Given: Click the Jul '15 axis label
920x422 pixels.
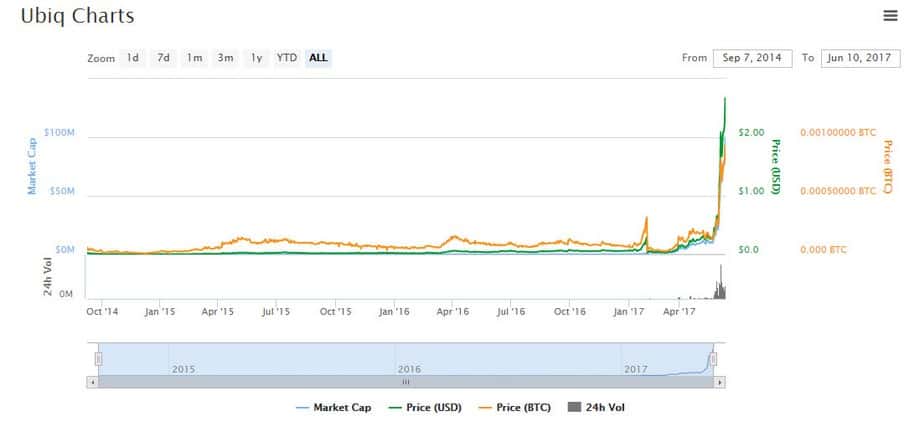Looking at the screenshot, I should (276, 312).
